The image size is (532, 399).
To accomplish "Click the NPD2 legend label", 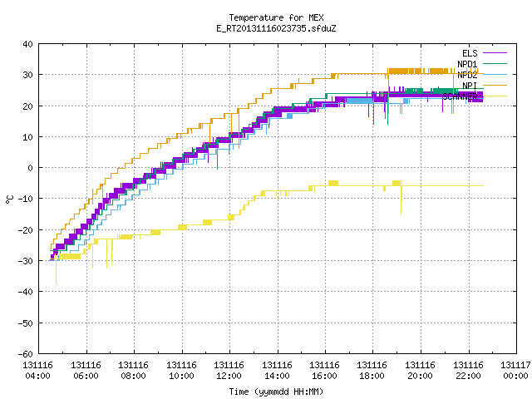I will (467, 75).
